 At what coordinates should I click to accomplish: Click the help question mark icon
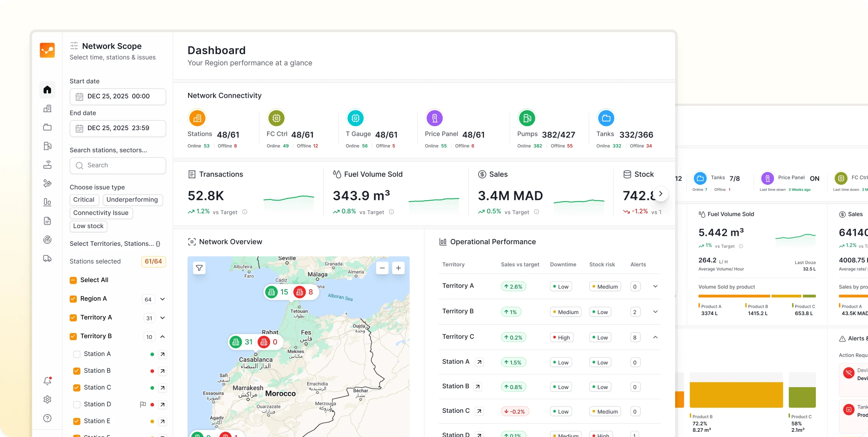(47, 418)
